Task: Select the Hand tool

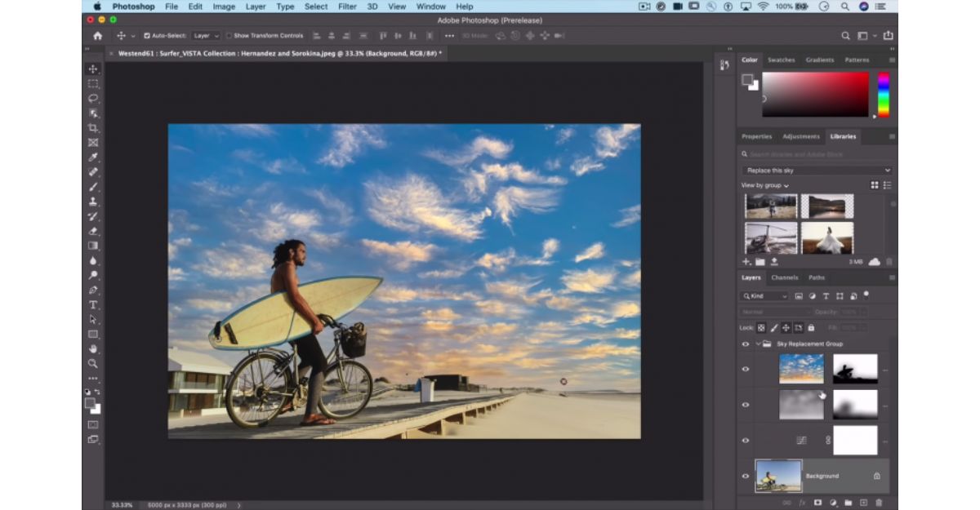Action: [x=93, y=348]
